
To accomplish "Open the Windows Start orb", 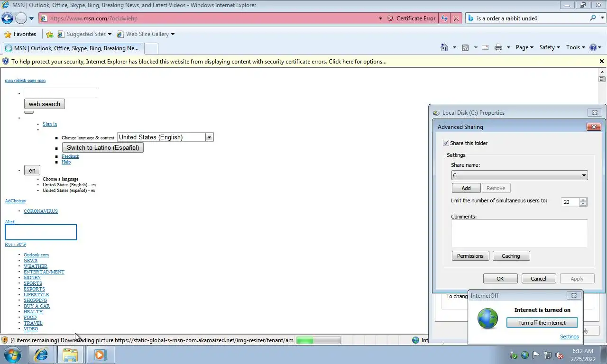I will coord(13,355).
